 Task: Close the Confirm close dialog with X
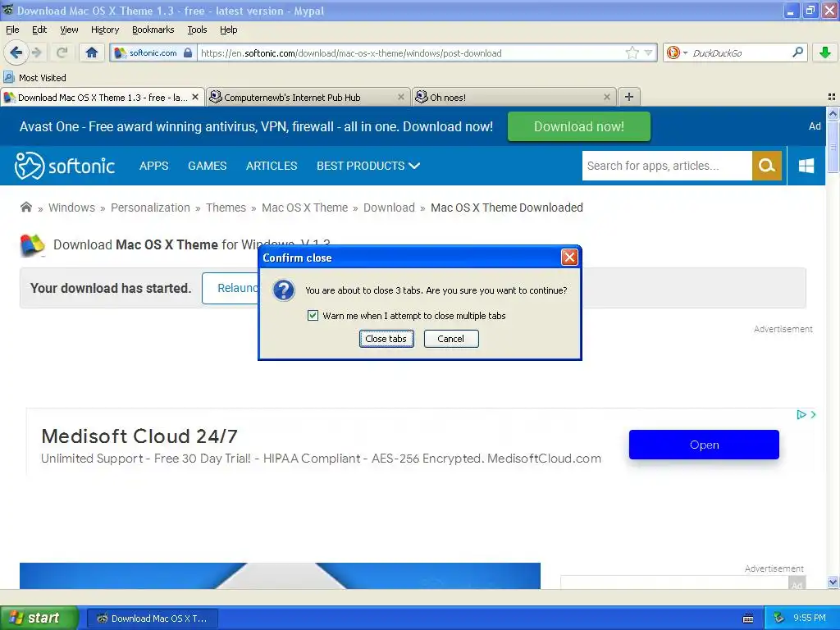click(x=569, y=258)
